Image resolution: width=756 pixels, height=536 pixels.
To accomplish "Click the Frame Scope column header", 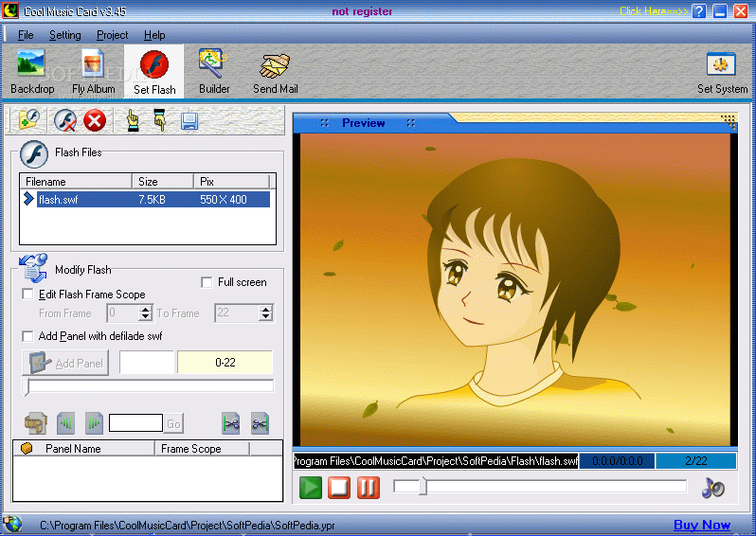I will (x=202, y=448).
